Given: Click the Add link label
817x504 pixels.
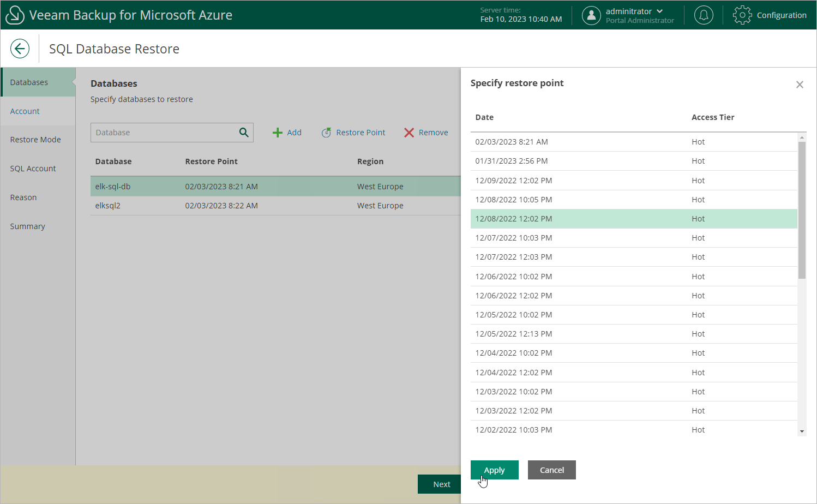Looking at the screenshot, I should point(295,133).
